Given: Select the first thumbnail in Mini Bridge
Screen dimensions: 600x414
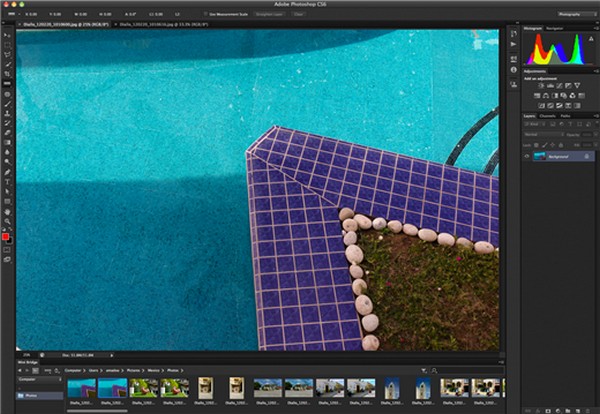Looking at the screenshot, I should (82, 387).
